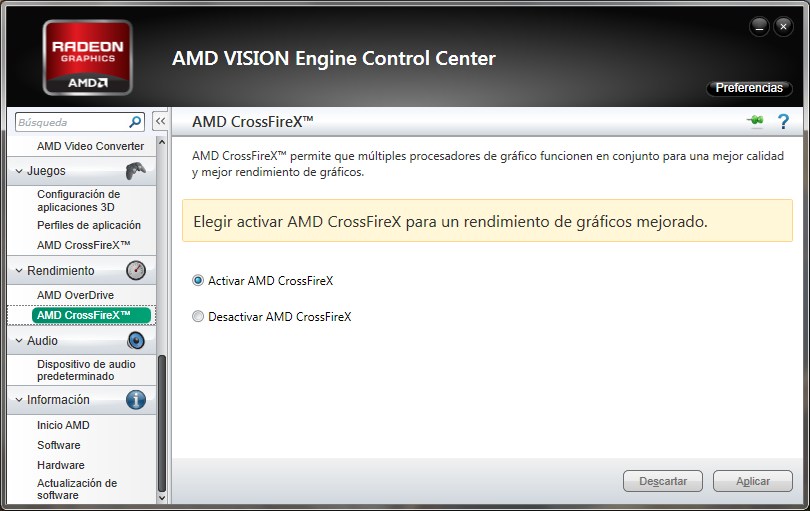Select Desactivar AMD CrossFireX option
Image resolution: width=810 pixels, height=511 pixels.
coord(198,317)
